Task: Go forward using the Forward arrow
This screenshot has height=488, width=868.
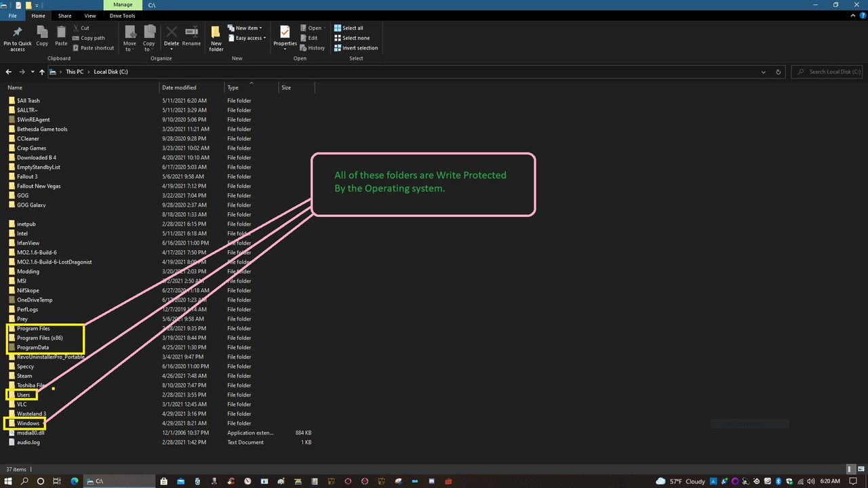Action: [22, 72]
